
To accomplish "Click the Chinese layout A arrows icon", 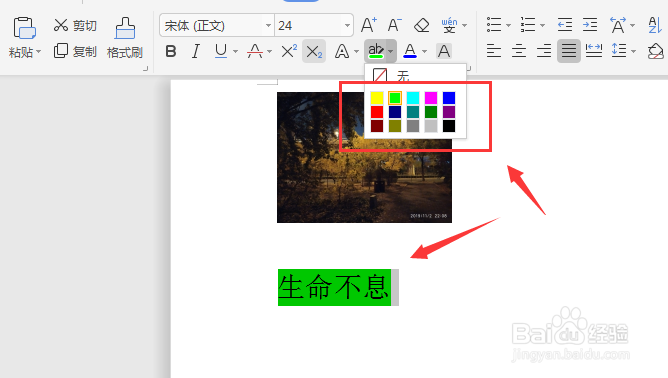I will coord(618,25).
